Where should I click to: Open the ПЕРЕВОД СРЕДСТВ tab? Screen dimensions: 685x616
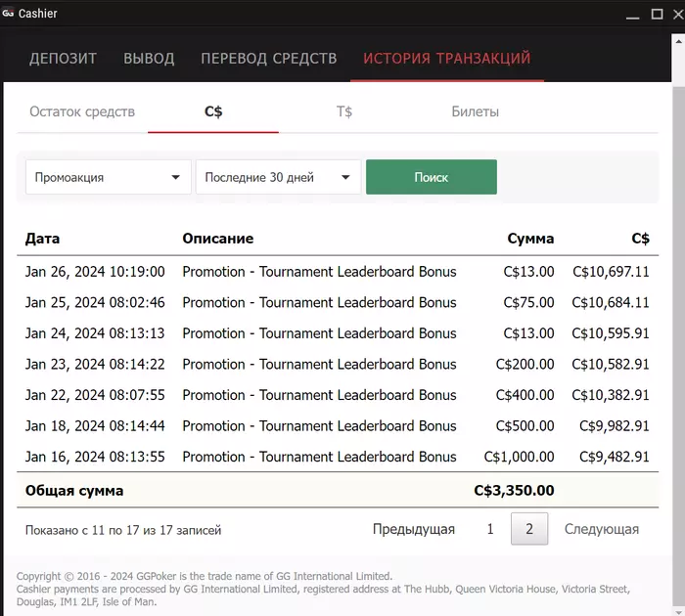pyautogui.click(x=269, y=58)
